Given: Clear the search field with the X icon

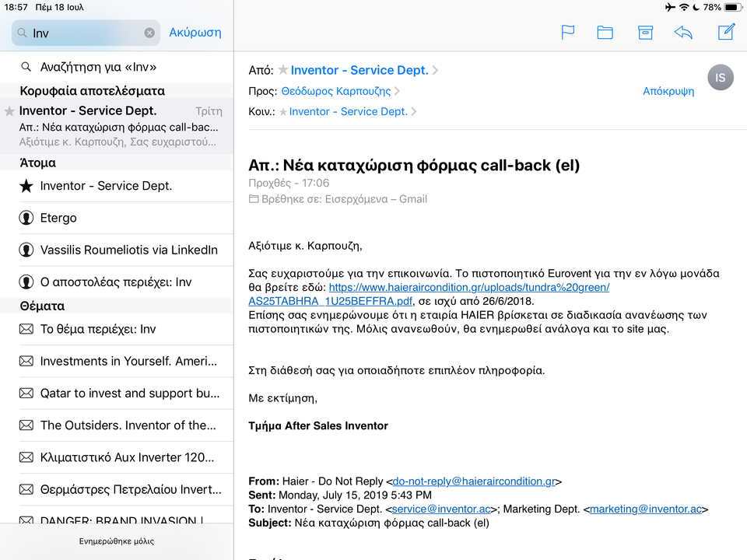Looking at the screenshot, I should [149, 33].
